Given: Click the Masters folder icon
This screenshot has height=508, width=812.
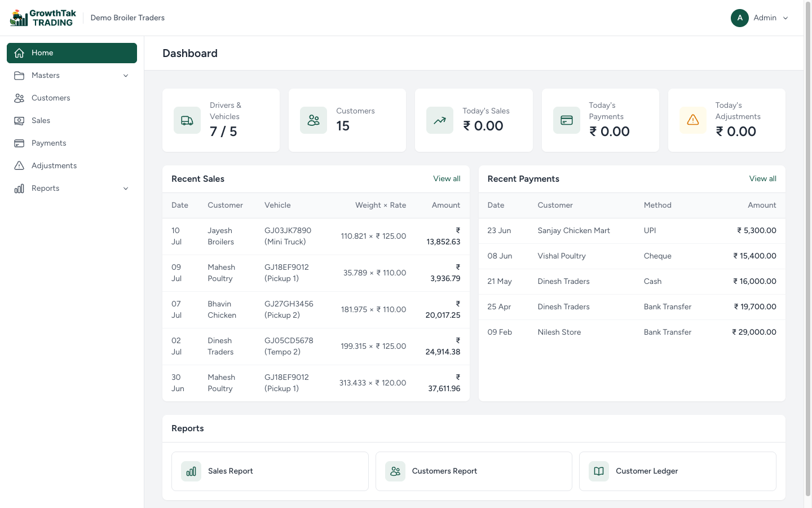Looking at the screenshot, I should tap(19, 76).
